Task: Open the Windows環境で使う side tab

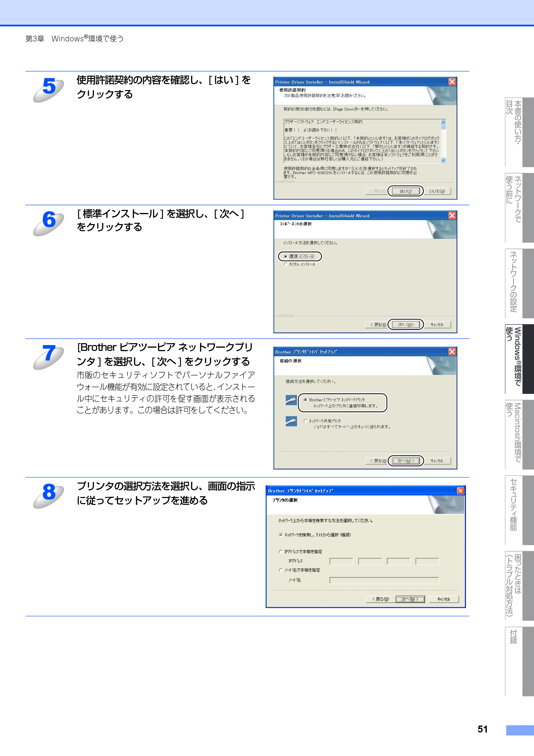Action: (x=520, y=359)
